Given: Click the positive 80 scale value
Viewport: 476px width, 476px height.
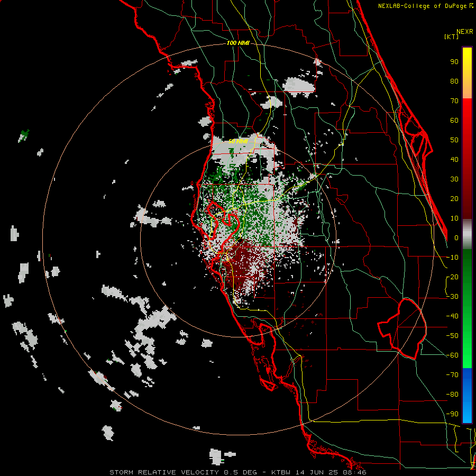Looking at the screenshot, I should tap(454, 81).
